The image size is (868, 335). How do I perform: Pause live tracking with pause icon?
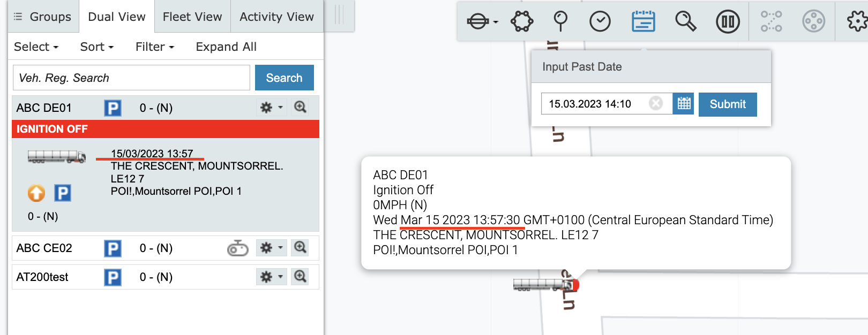tap(728, 22)
